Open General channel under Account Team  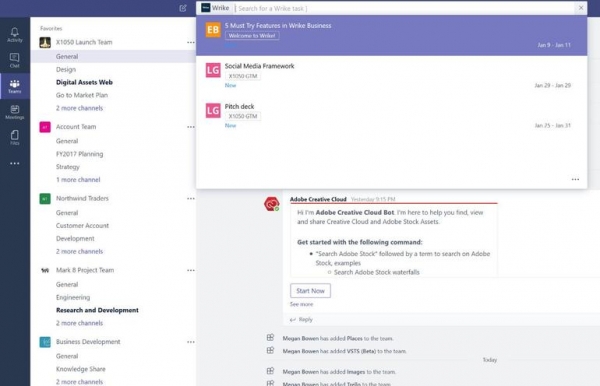click(x=67, y=141)
